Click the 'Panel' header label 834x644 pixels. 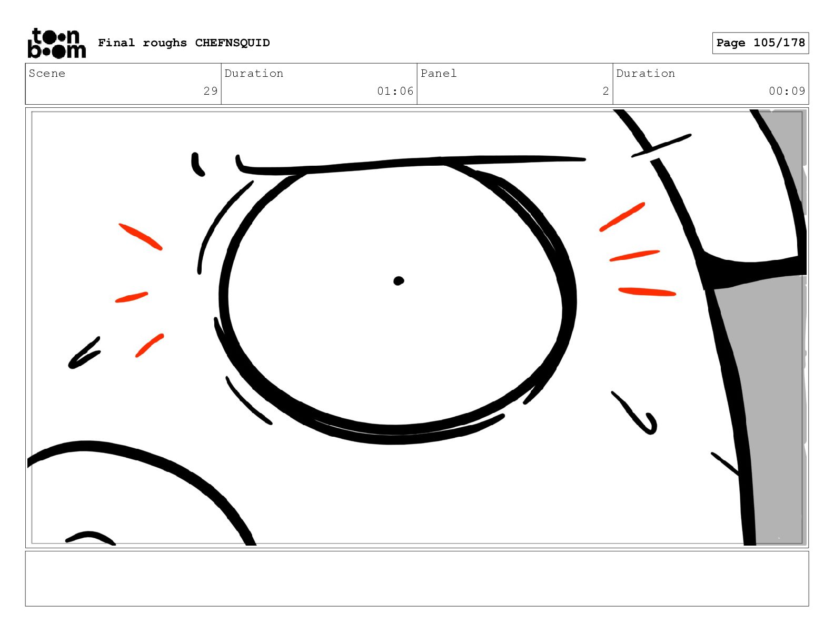[439, 73]
